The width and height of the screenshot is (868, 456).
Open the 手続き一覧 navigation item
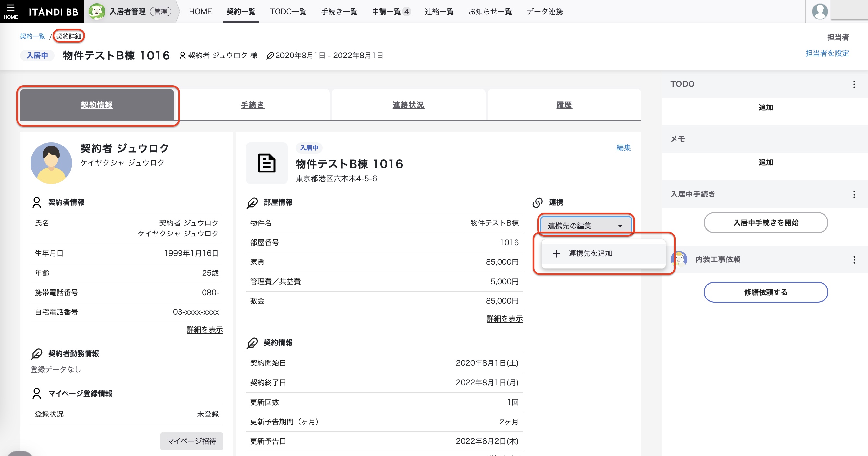coord(339,11)
